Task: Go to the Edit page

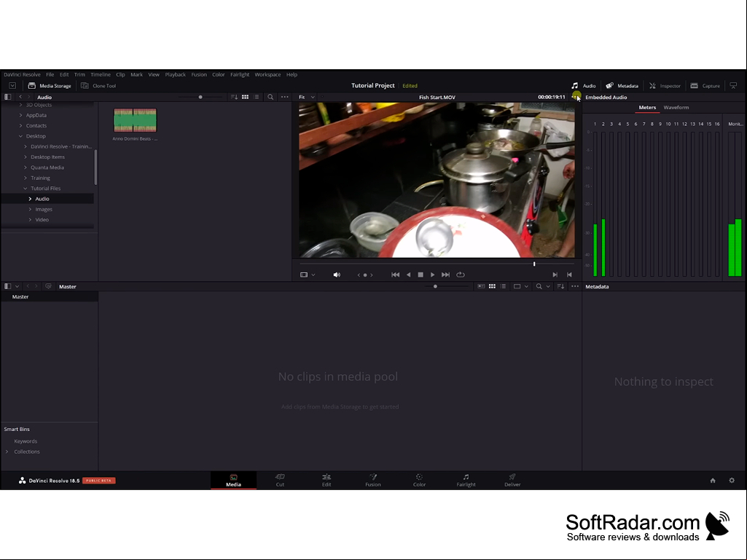Action: (326, 481)
